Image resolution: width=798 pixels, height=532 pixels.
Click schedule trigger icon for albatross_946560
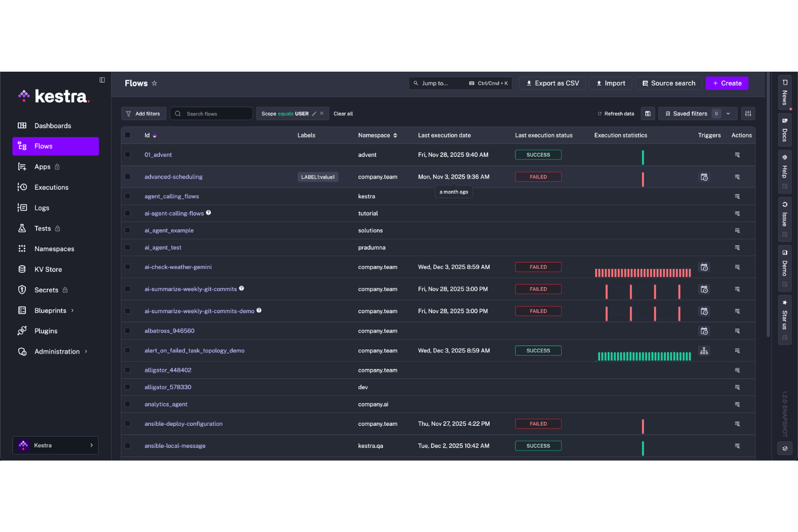pos(704,331)
